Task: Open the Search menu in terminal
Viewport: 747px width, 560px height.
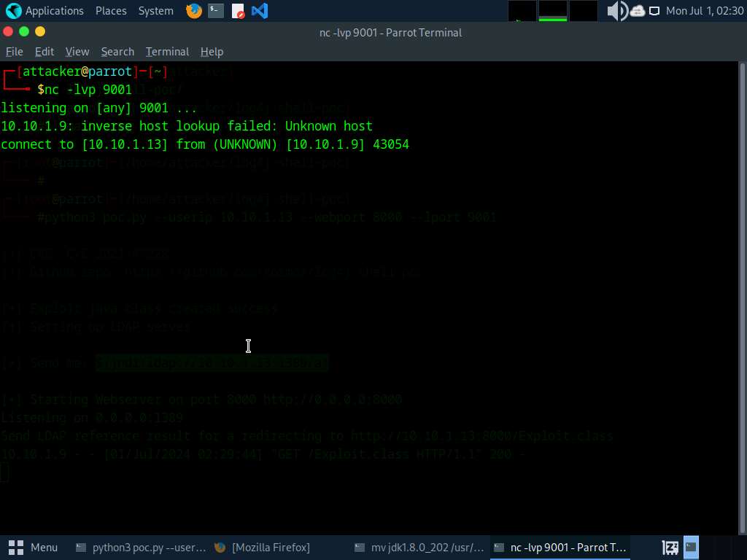Action: pos(117,52)
